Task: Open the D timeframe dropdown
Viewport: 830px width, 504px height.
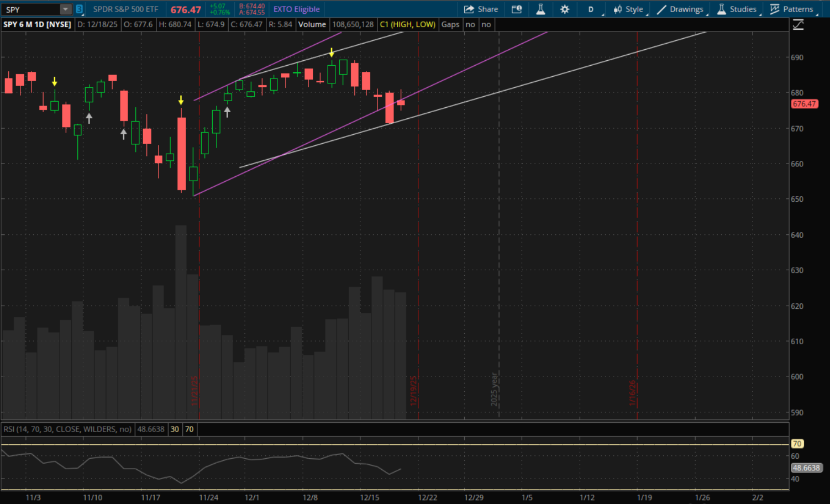Action: [x=591, y=9]
